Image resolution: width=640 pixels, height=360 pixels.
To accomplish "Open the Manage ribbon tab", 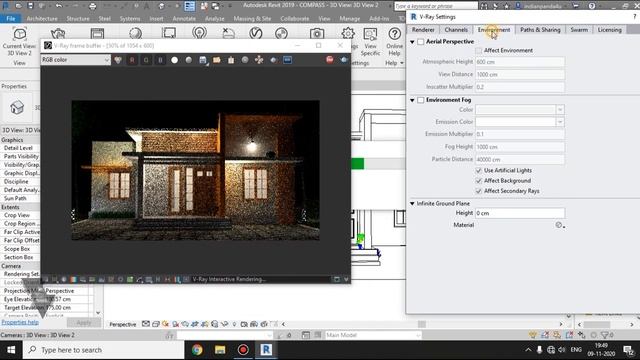I will click(x=350, y=19).
